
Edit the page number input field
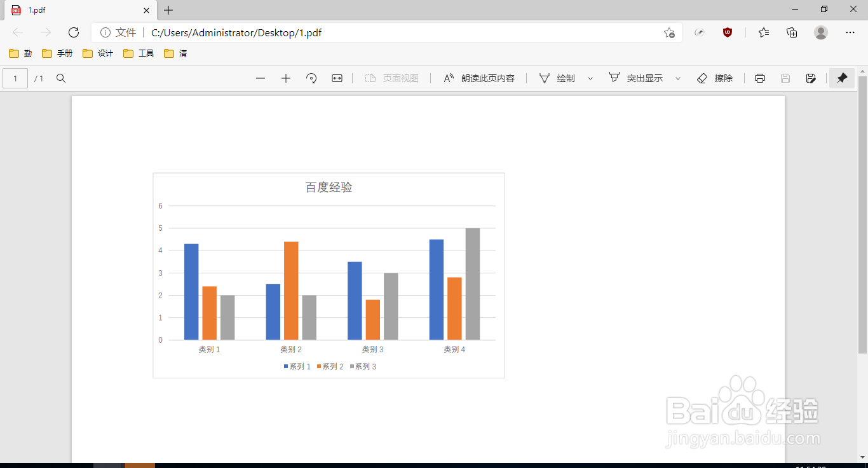click(15, 78)
